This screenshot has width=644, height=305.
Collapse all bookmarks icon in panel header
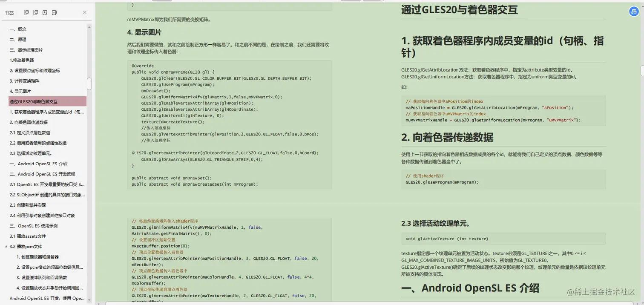[x=36, y=13]
